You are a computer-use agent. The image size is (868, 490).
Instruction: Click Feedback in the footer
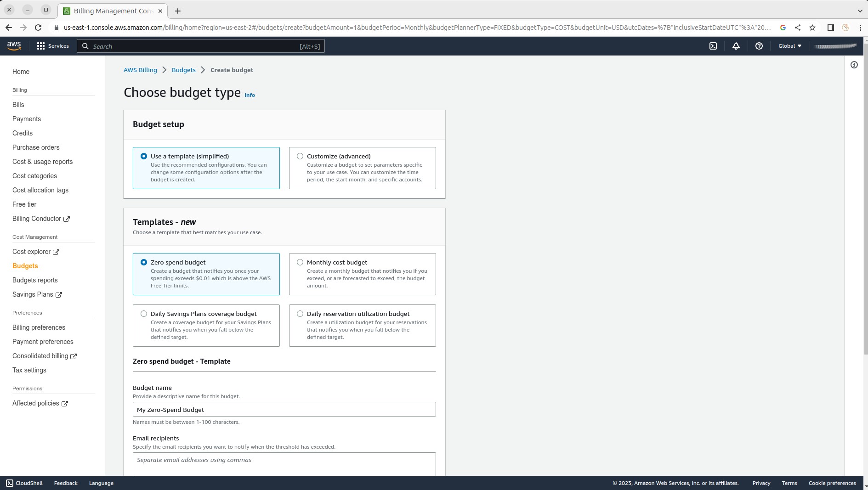tap(66, 483)
